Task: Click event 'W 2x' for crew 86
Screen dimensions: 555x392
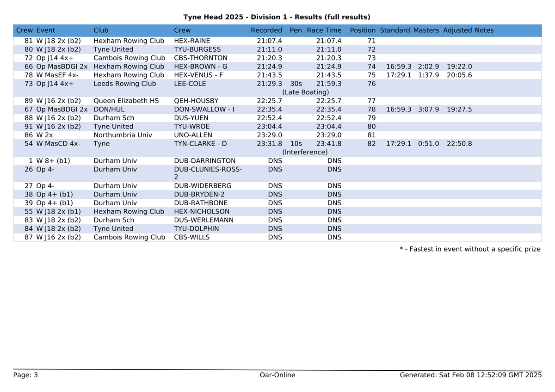Action: pos(44,135)
